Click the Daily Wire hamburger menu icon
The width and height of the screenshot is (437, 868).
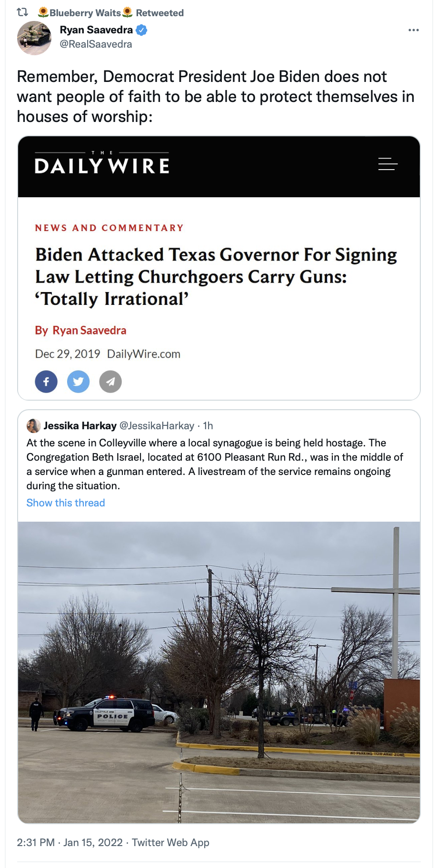pos(387,164)
